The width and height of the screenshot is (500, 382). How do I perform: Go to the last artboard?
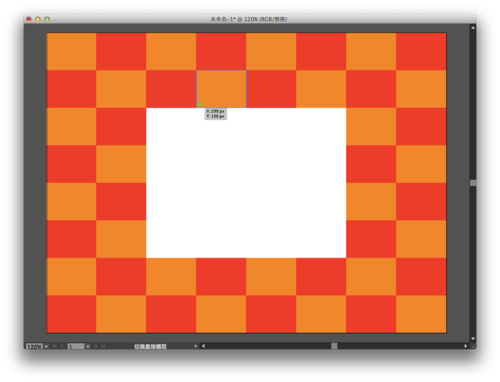103,346
